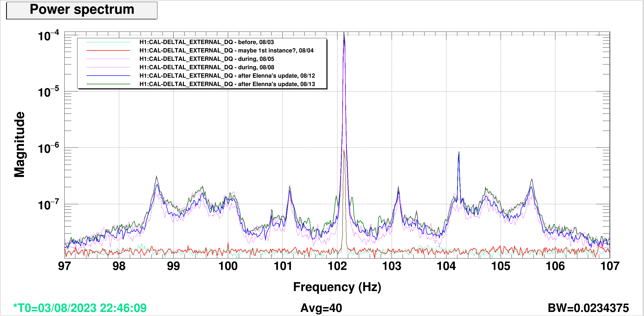The height and width of the screenshot is (316, 644).
Task: Select legend entry 'maybe 1st instance?, 08/04'
Action: point(226,50)
